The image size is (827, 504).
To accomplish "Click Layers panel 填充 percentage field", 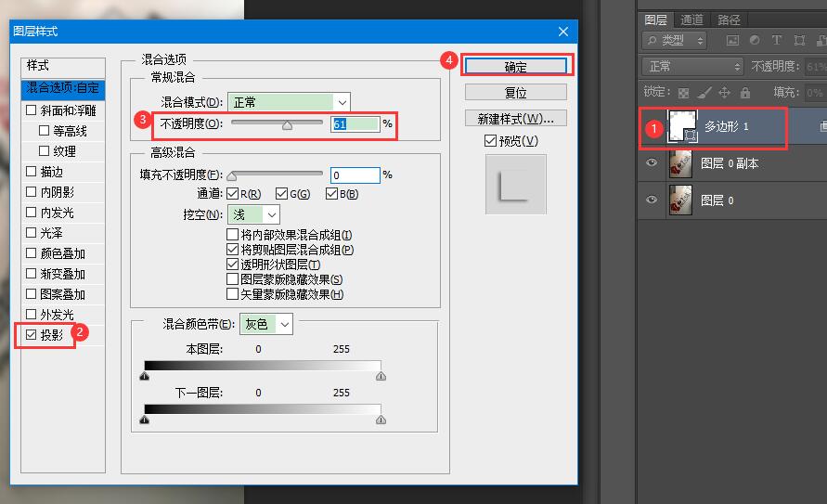I will click(x=815, y=93).
